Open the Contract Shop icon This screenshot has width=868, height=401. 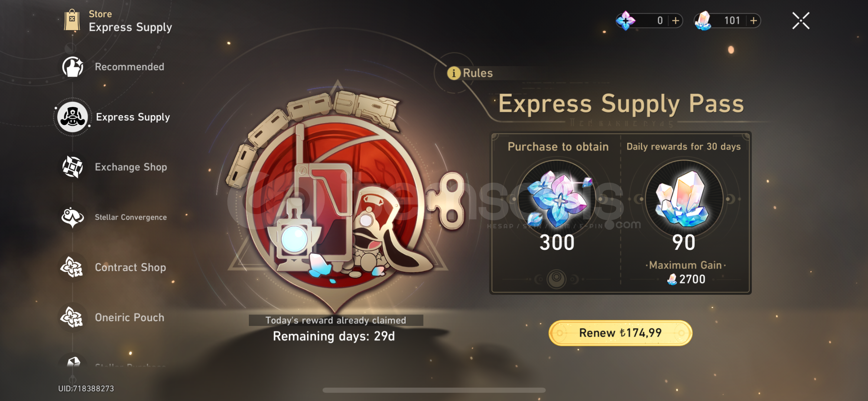pos(72,267)
